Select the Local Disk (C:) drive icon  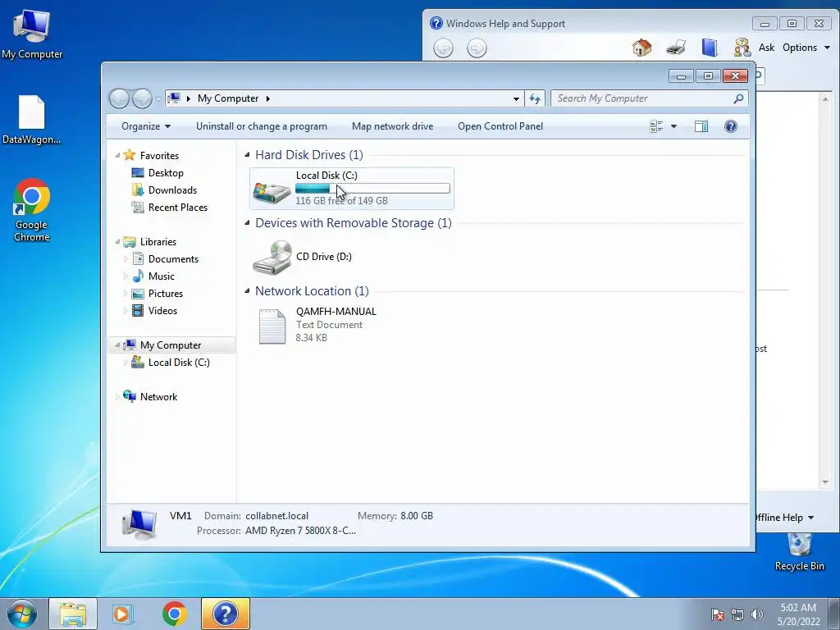[x=272, y=192]
